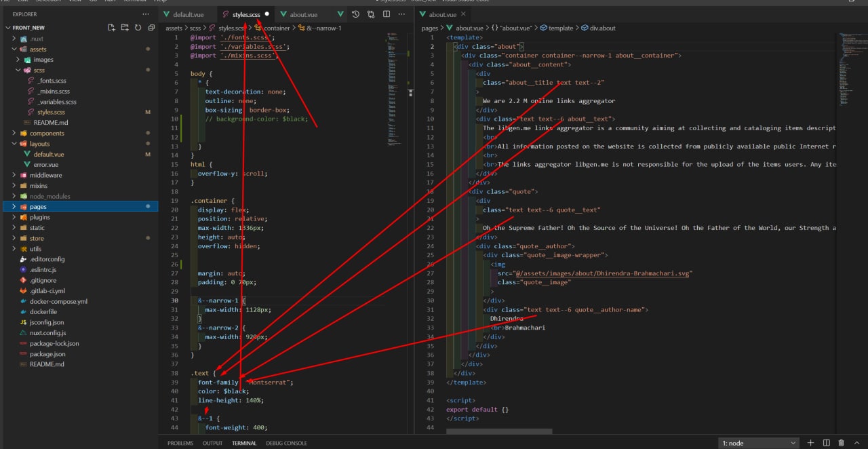Collapse all folders in Explorer
868x449 pixels.
point(150,28)
